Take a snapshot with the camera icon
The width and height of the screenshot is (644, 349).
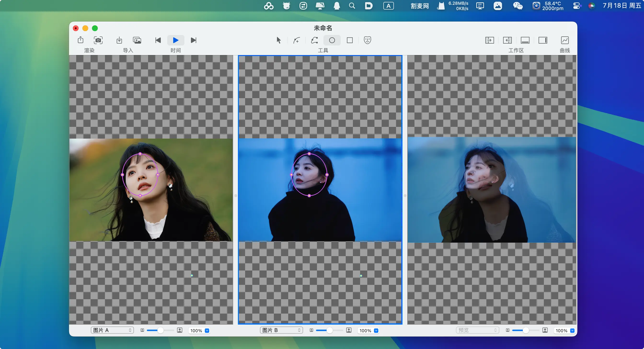click(98, 40)
